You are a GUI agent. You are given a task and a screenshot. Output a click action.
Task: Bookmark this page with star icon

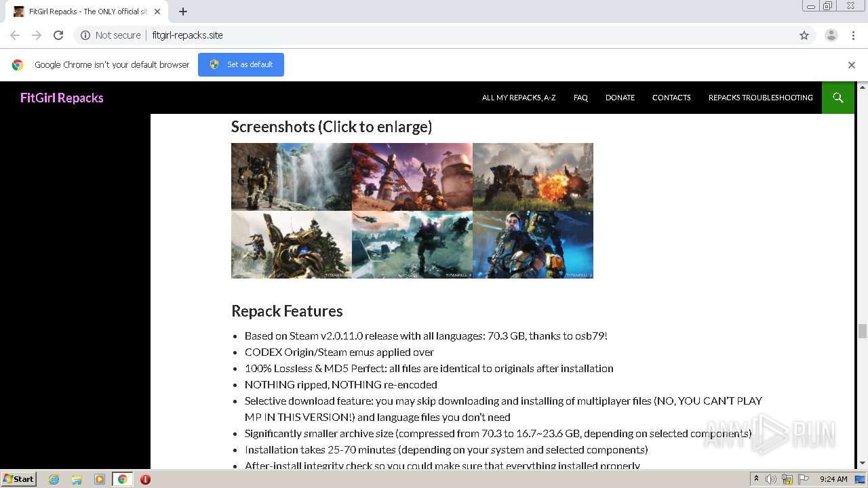[x=804, y=35]
